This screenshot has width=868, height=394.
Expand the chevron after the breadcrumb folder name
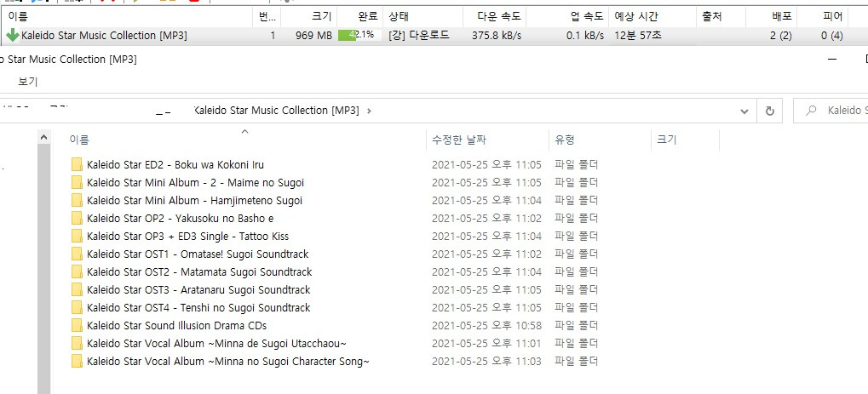pyautogui.click(x=369, y=111)
